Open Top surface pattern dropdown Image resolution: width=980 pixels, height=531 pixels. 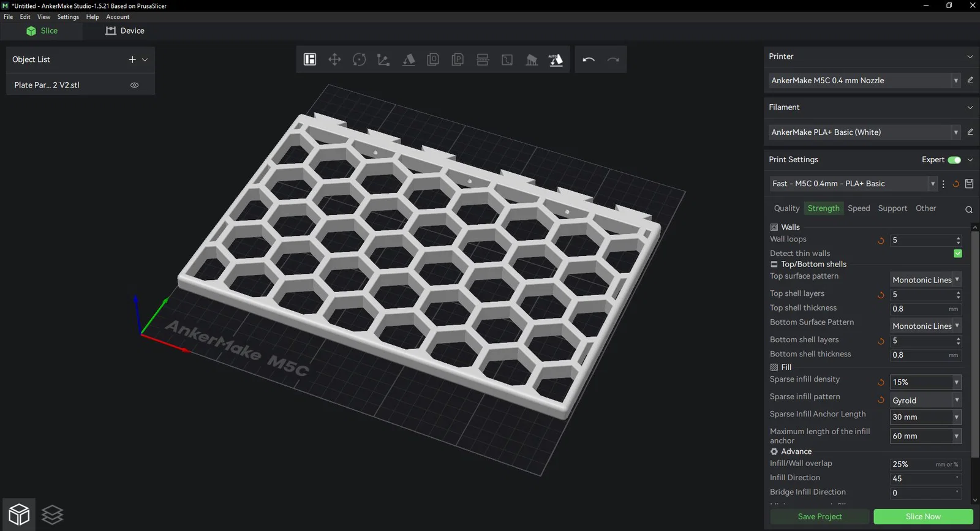coord(925,280)
